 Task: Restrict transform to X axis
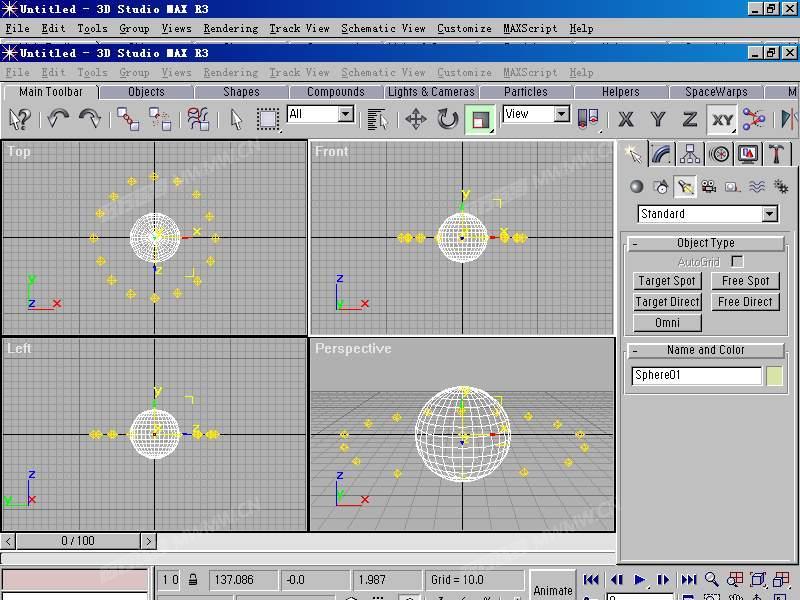[x=626, y=119]
